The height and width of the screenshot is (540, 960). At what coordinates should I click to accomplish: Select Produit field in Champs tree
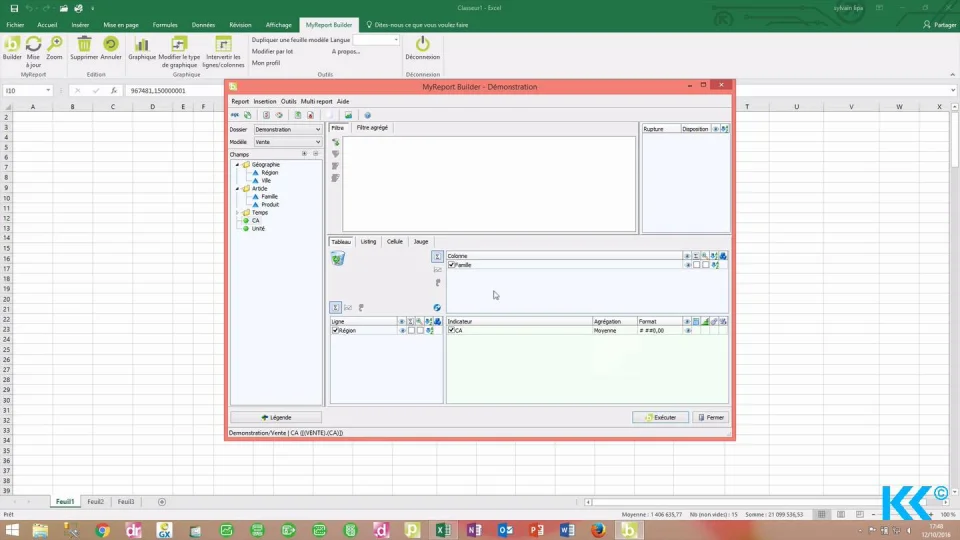coord(270,204)
